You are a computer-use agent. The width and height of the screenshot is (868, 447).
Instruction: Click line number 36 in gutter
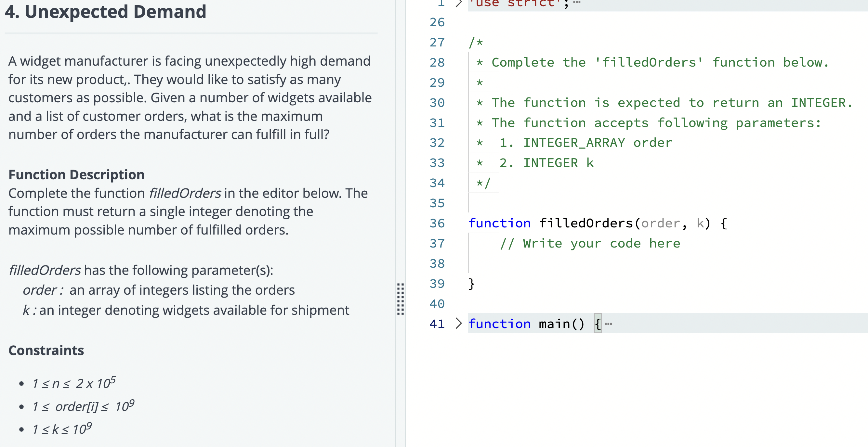click(x=437, y=224)
